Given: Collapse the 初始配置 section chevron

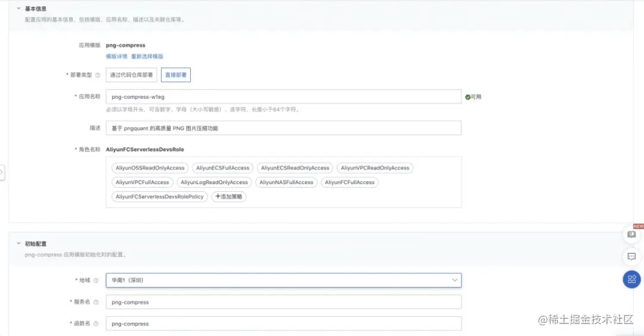Looking at the screenshot, I should [18, 243].
